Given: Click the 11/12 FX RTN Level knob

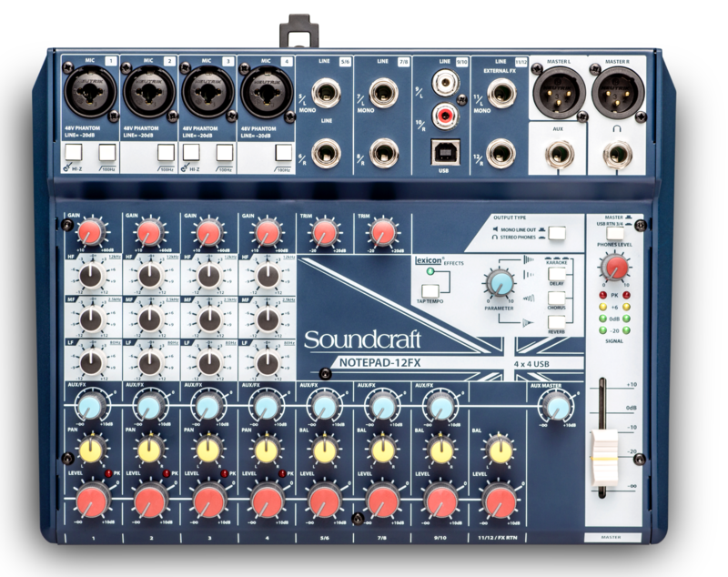Looking at the screenshot, I should pyautogui.click(x=499, y=500).
